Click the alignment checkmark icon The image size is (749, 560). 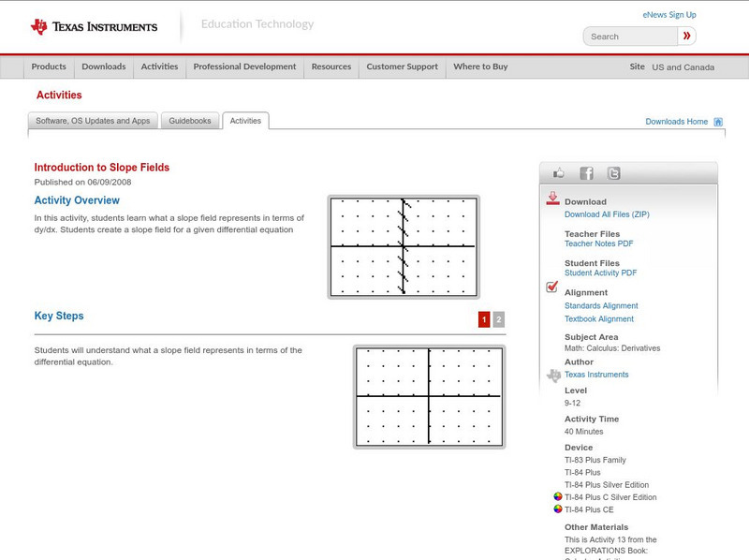(x=551, y=287)
